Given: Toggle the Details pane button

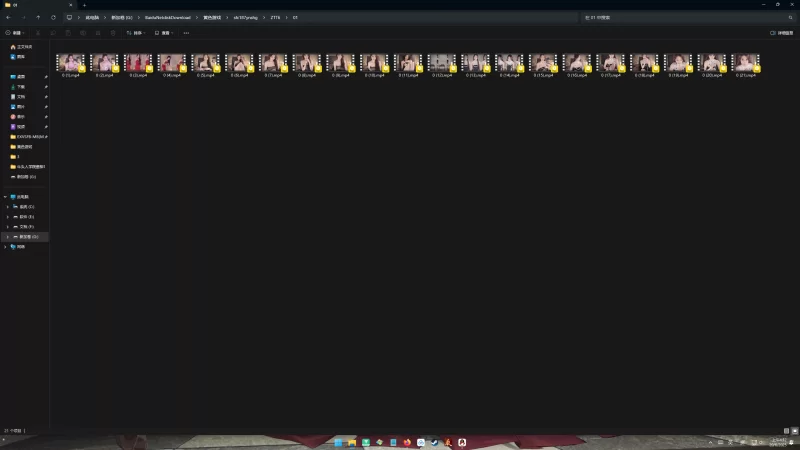Looking at the screenshot, I should [x=782, y=33].
